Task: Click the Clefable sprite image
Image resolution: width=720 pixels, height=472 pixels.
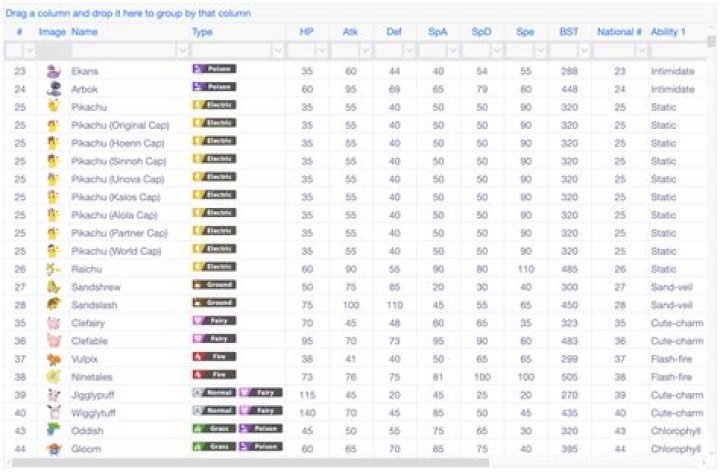Action: [x=54, y=341]
